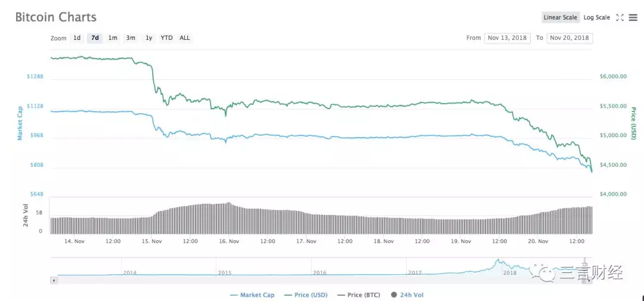Click the navigator right scroll arrow
This screenshot has width=644, height=301.
589,280
